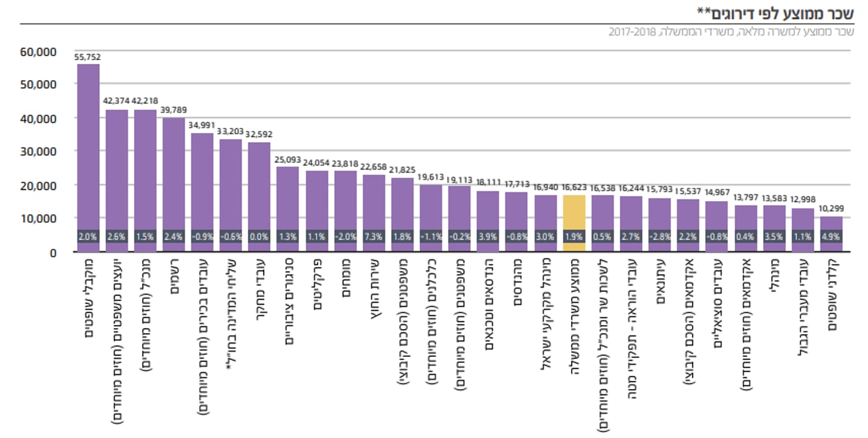Click the '40,000' vertical axis label

coord(38,118)
